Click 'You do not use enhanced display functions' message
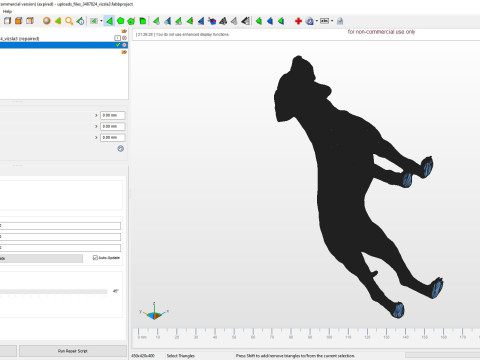The image size is (480, 360). pyautogui.click(x=192, y=34)
